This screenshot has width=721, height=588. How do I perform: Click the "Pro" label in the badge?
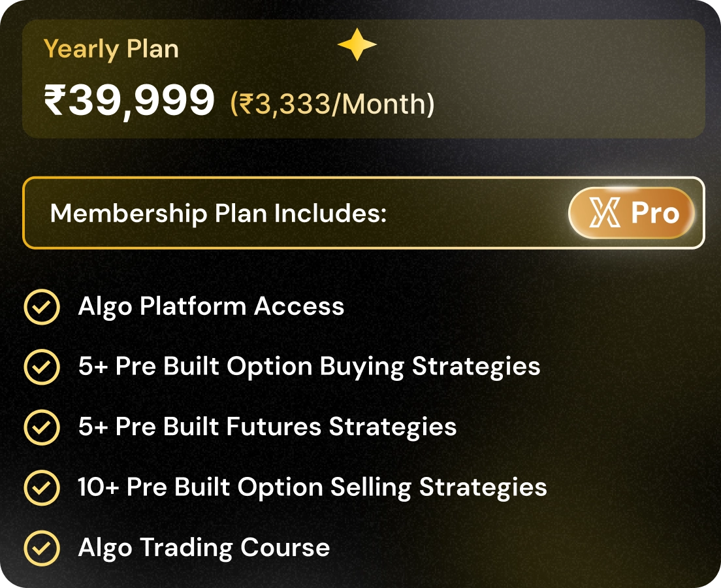654,214
